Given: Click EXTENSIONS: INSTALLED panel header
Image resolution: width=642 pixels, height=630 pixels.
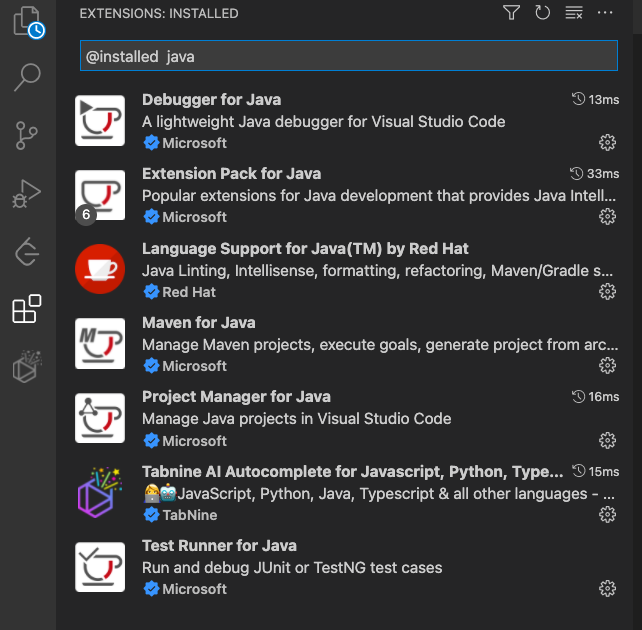Looking at the screenshot, I should click(x=159, y=14).
